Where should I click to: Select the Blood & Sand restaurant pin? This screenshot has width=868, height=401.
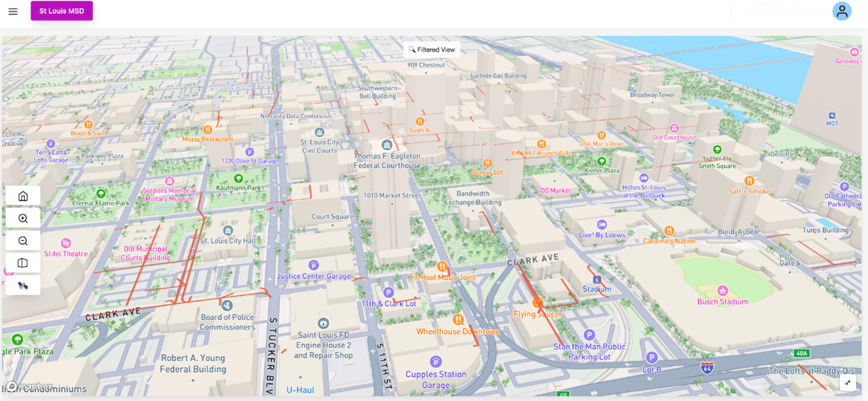coord(88,124)
